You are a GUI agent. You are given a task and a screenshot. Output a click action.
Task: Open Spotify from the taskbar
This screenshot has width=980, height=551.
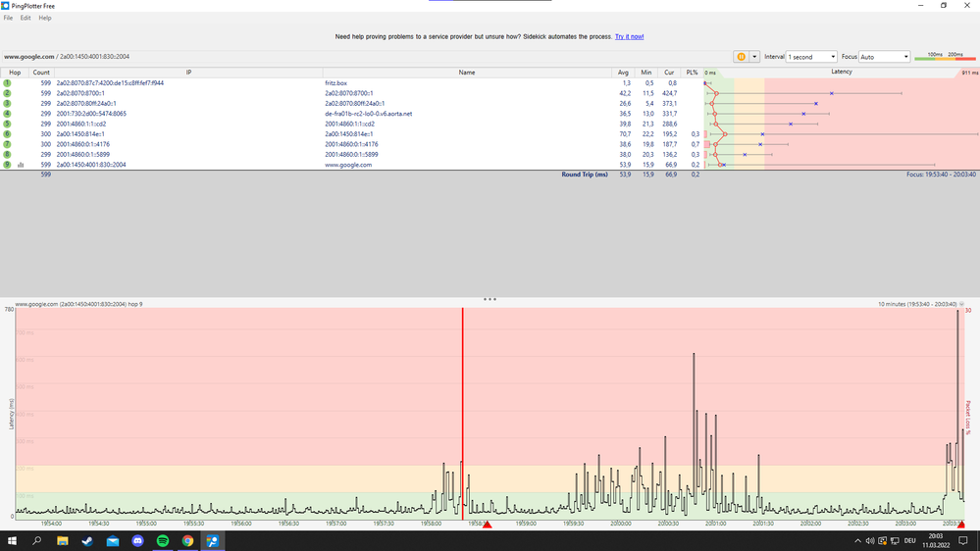[x=163, y=541]
